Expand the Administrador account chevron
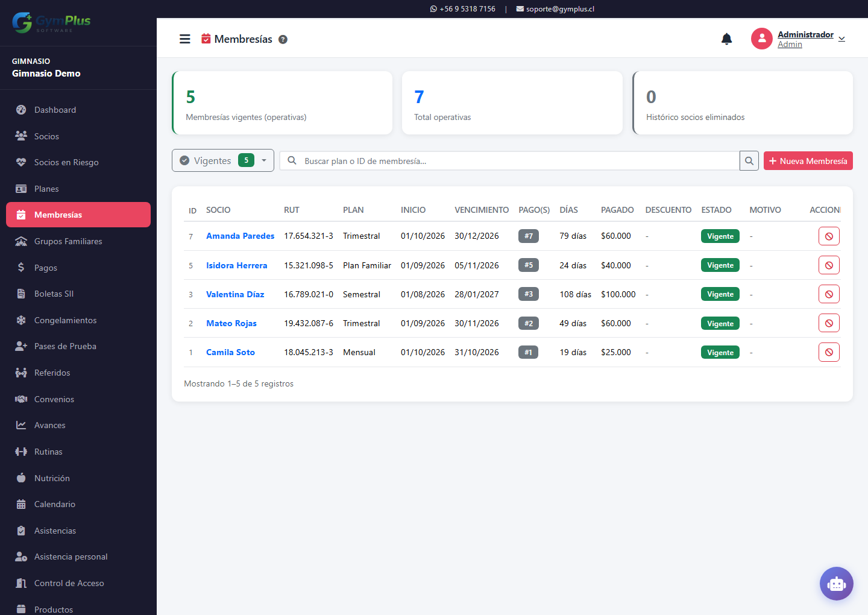Image resolution: width=868 pixels, height=615 pixels. coord(842,39)
